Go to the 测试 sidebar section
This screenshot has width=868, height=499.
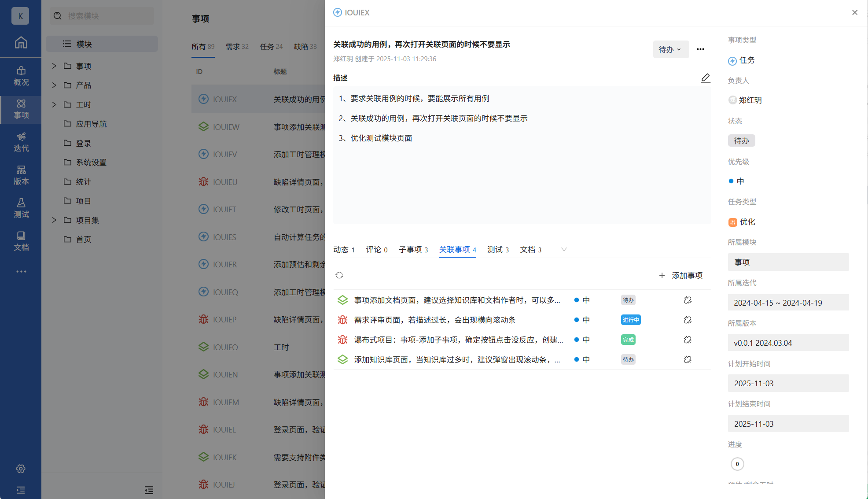click(x=21, y=208)
